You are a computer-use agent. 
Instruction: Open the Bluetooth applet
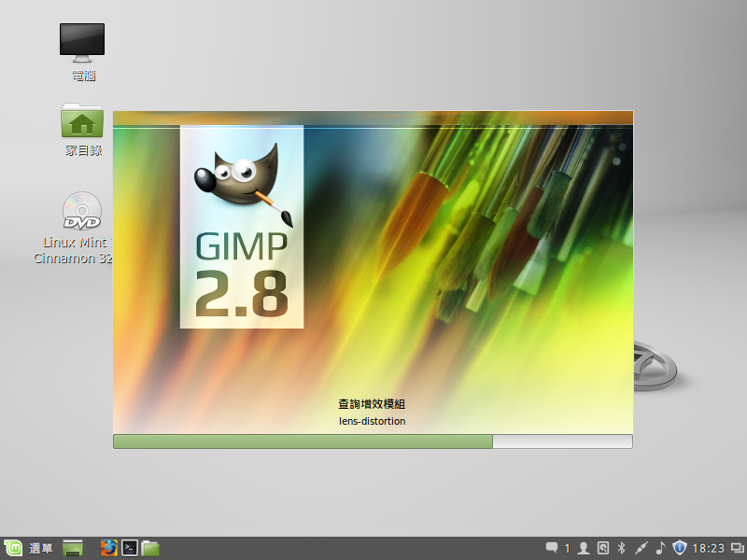click(622, 548)
